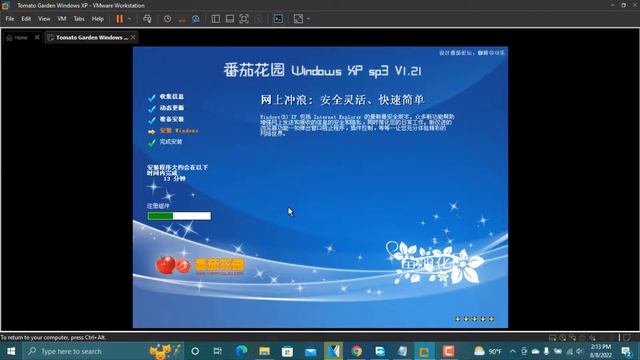This screenshot has height=360, width=640.
Task: Click the VMware hard disk status icon
Action: tap(552, 338)
